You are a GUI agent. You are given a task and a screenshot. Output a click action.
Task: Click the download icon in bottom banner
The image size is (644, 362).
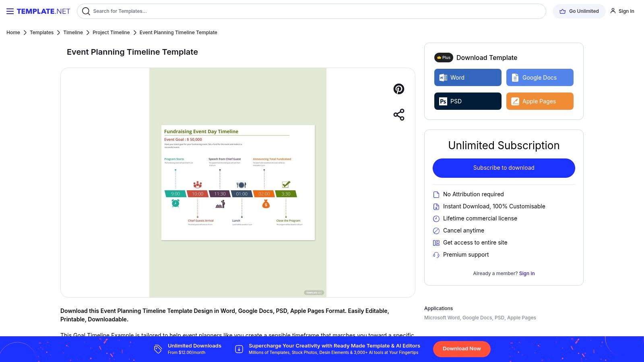point(239,349)
